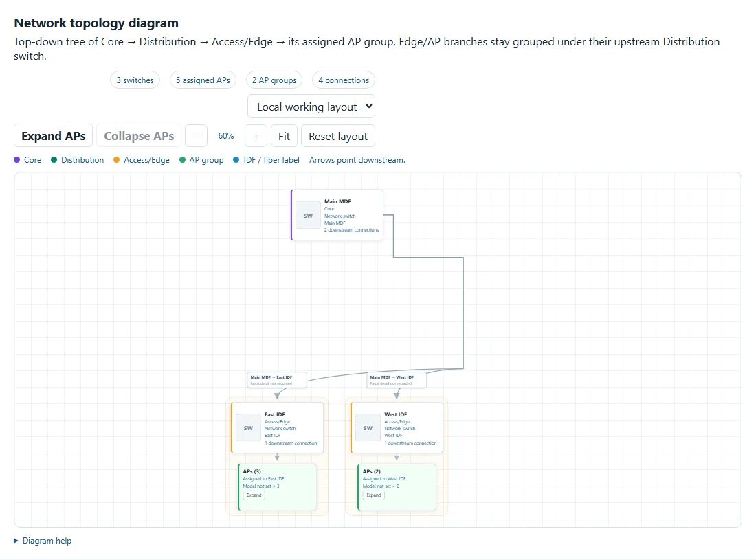Image resolution: width=756 pixels, height=560 pixels.
Task: Click the purple Core legend dot
Action: tap(17, 160)
